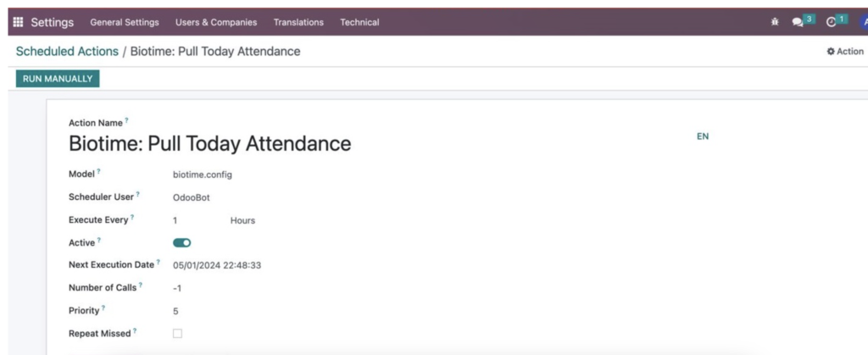Open the apps grid menu icon
The width and height of the screenshot is (868, 355).
[x=19, y=23]
